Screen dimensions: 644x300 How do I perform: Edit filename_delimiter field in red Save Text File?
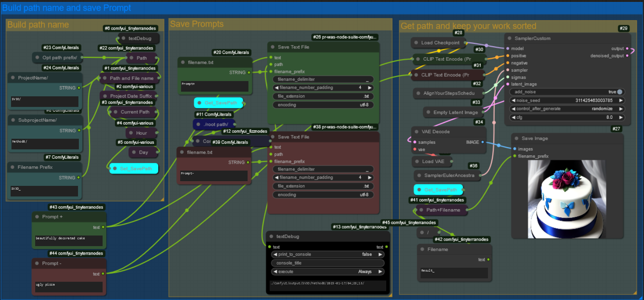(323, 169)
